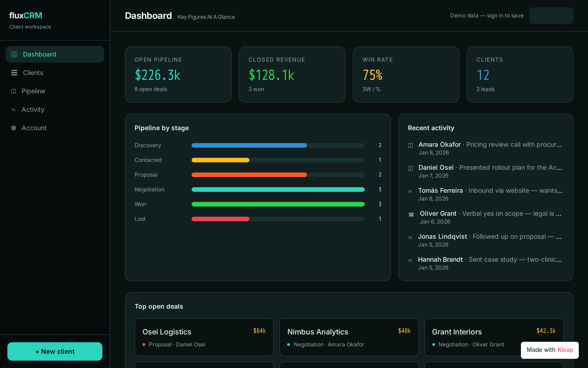Open the Grant Interiors deal card
Image resolution: width=588 pixels, height=368 pixels.
click(x=494, y=337)
